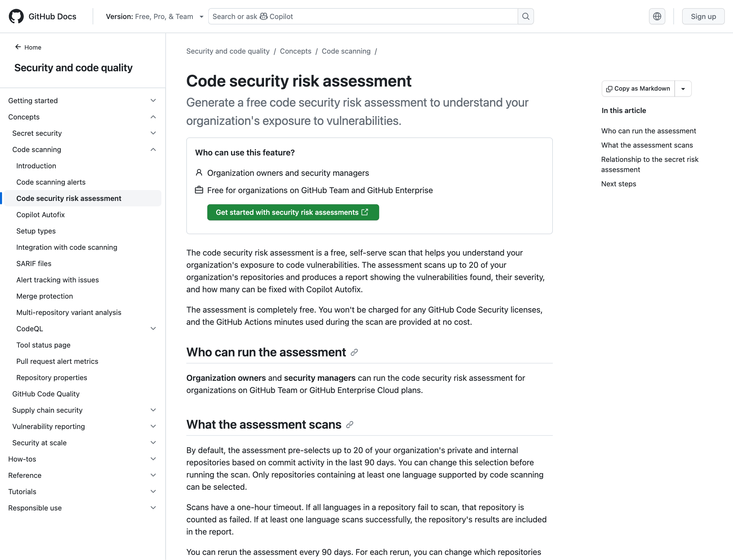
Task: Open Setup types sidebar page
Action: tap(36, 231)
